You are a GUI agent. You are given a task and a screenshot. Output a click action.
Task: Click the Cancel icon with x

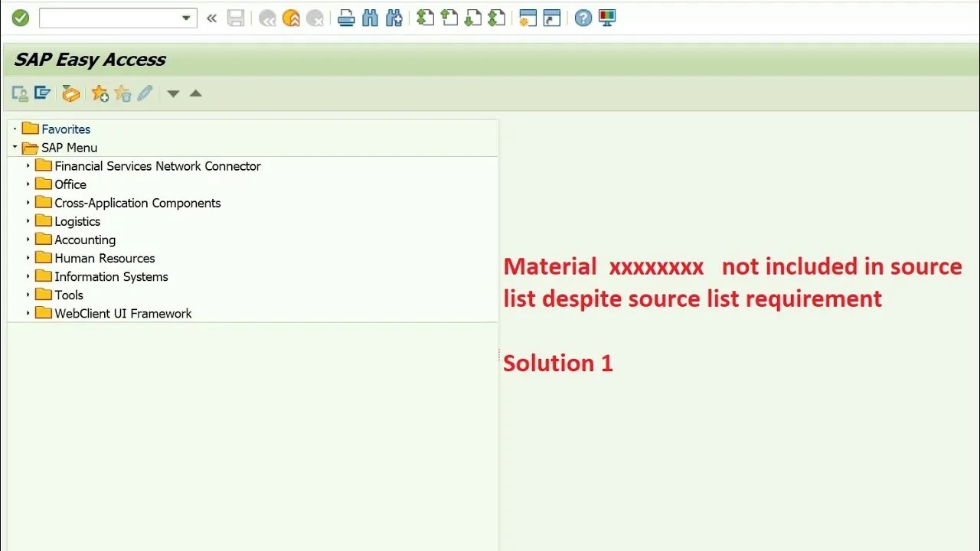point(315,18)
